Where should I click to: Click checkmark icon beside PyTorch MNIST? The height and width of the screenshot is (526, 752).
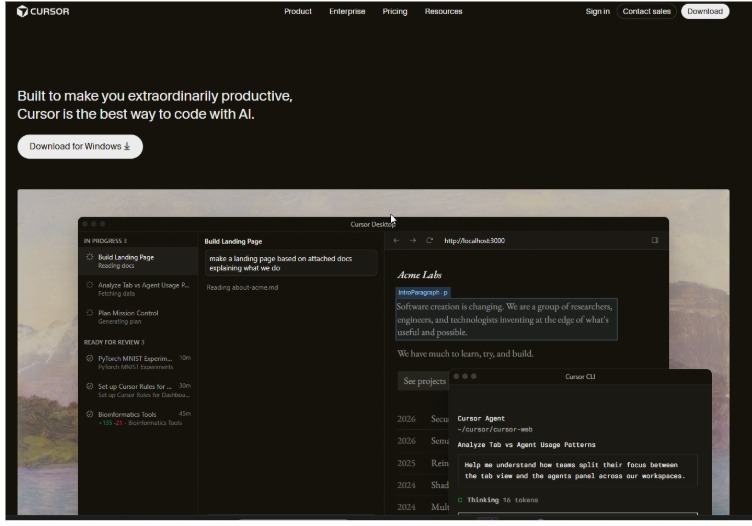(89, 358)
